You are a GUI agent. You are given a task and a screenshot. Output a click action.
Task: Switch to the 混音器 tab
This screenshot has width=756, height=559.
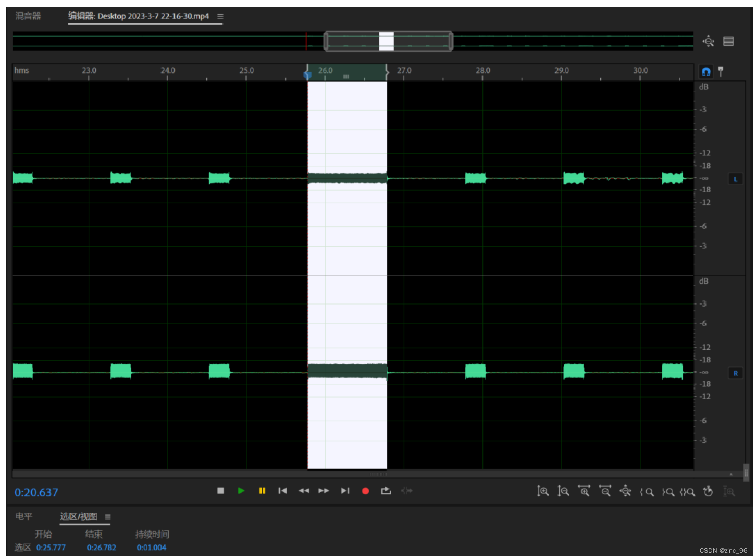coord(28,16)
